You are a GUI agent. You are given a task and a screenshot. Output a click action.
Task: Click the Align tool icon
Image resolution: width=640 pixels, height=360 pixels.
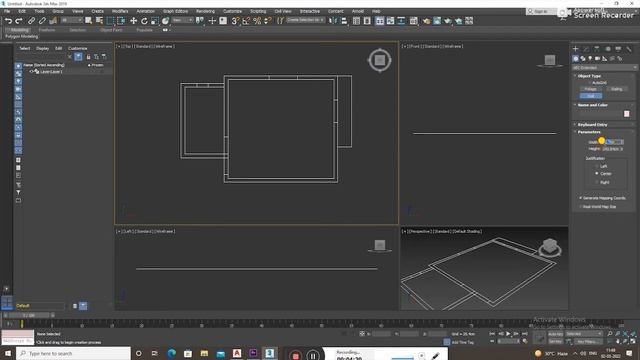point(344,20)
